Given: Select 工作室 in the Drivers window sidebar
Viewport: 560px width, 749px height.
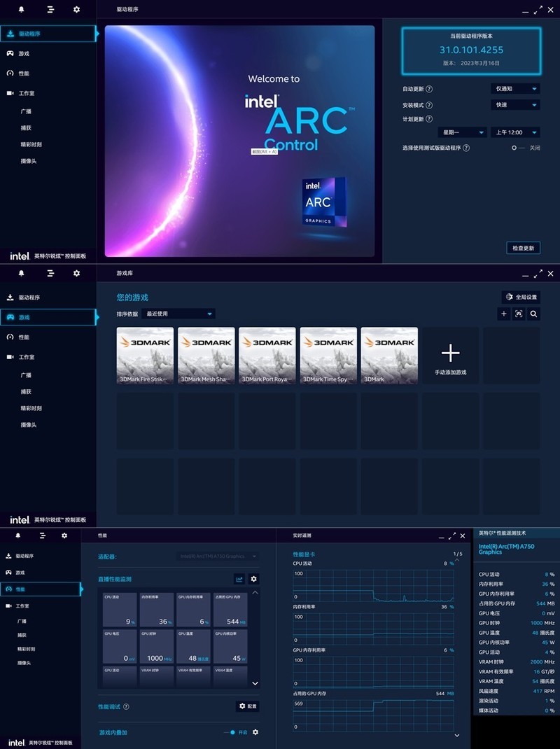Looking at the screenshot, I should coord(48,93).
